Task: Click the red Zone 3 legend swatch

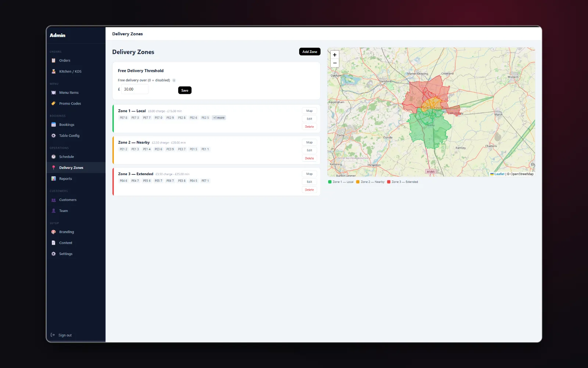Action: [389, 182]
